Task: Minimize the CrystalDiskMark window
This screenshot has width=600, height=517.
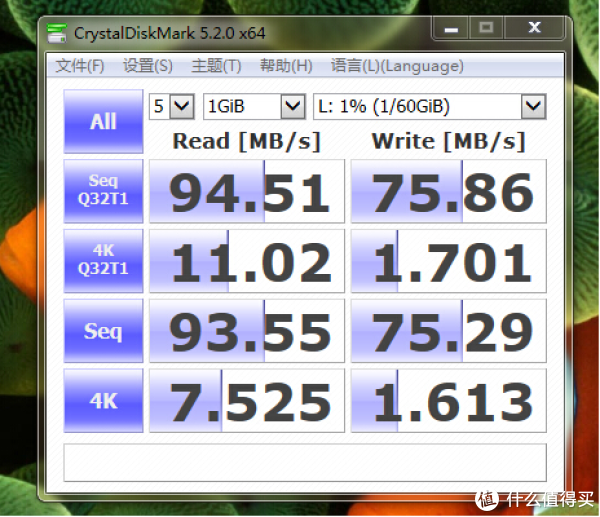Action: coord(451,28)
